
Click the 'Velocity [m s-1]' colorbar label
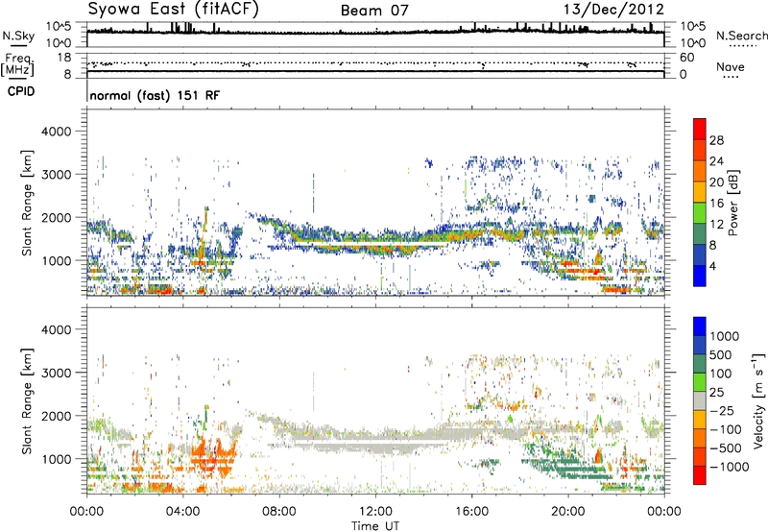(x=758, y=400)
